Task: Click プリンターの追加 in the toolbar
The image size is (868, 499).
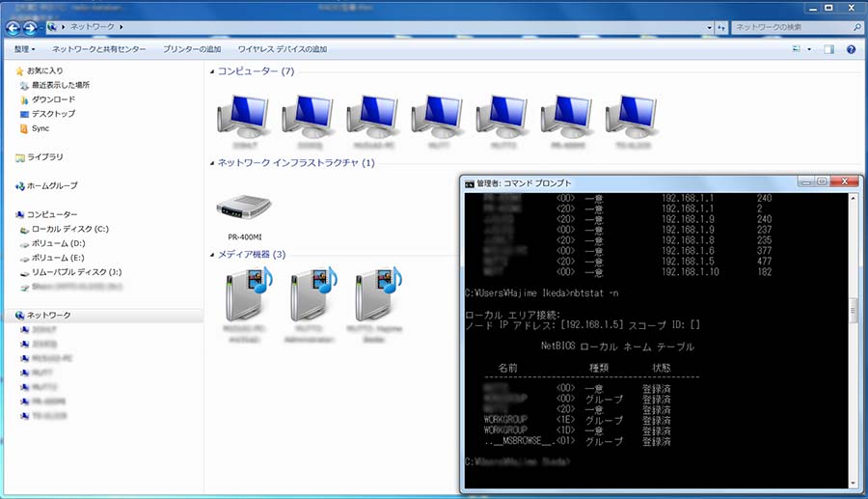Action: [x=192, y=48]
